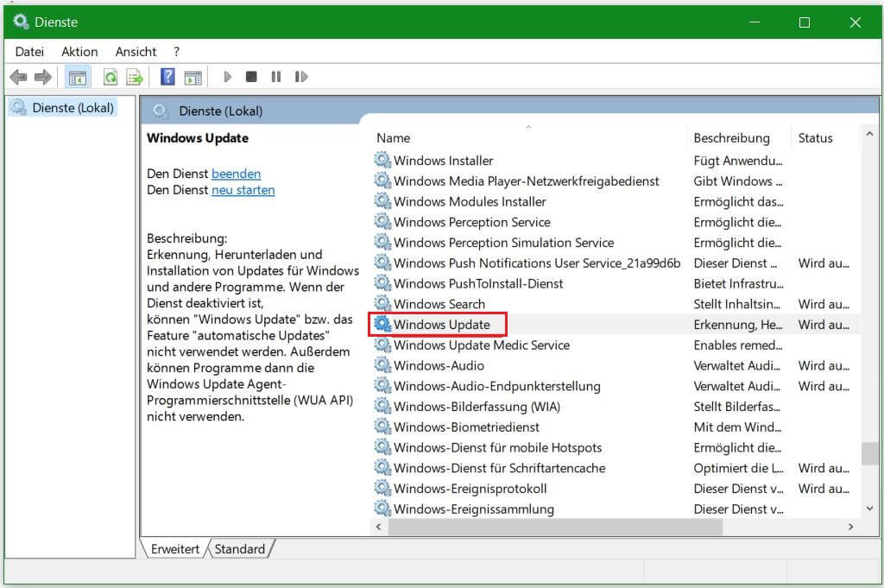Restart the service with the restart icon
Viewport: 884px width, 588px height.
pos(301,77)
